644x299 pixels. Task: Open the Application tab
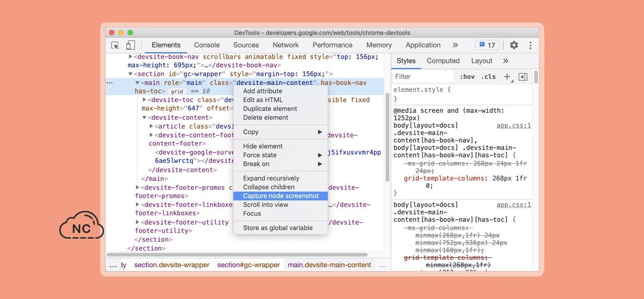point(423,45)
